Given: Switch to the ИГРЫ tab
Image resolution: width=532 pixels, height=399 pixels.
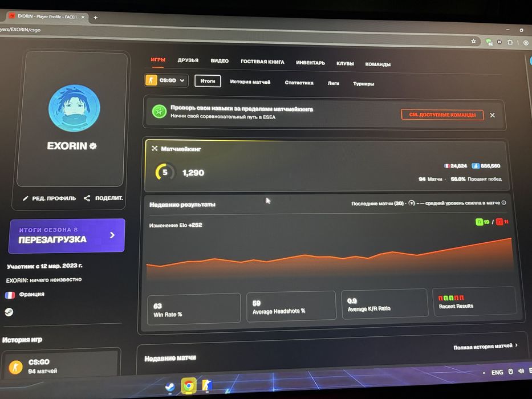Looking at the screenshot, I should click(x=158, y=60).
